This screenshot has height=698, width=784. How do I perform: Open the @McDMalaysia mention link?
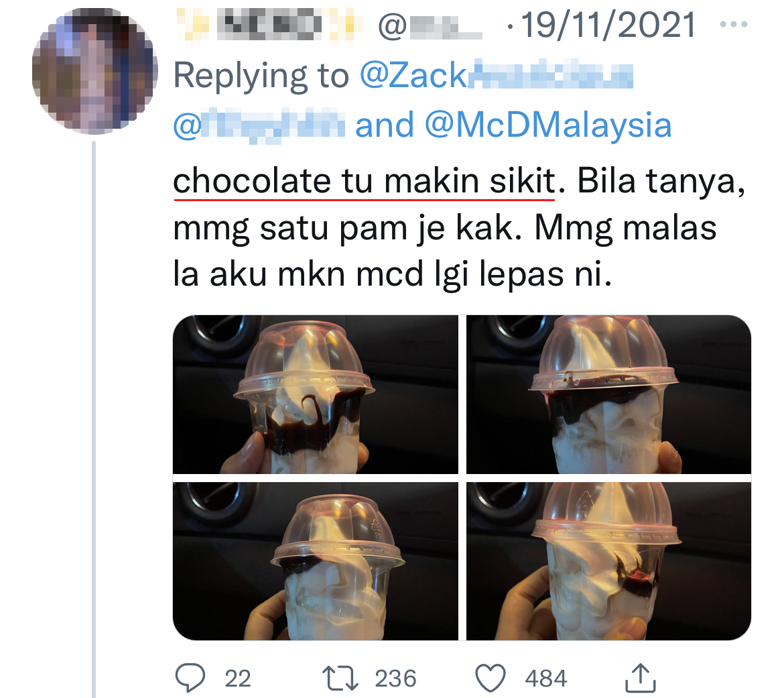point(548,125)
